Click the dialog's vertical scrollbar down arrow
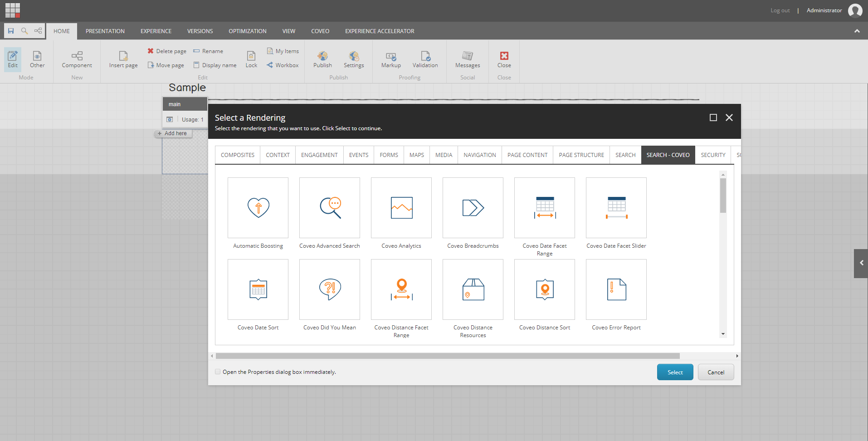868x441 pixels. tap(723, 334)
